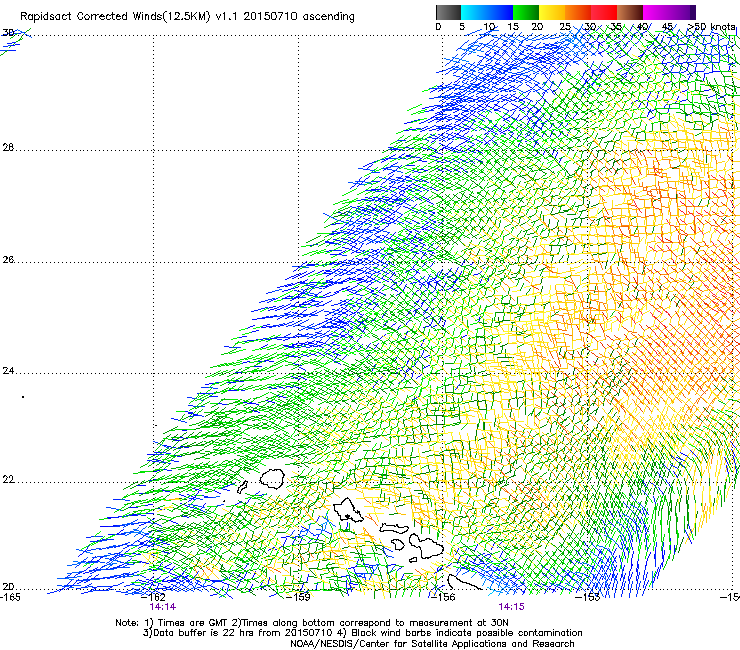
Task: Click the longitude label '-156'
Action: [443, 597]
